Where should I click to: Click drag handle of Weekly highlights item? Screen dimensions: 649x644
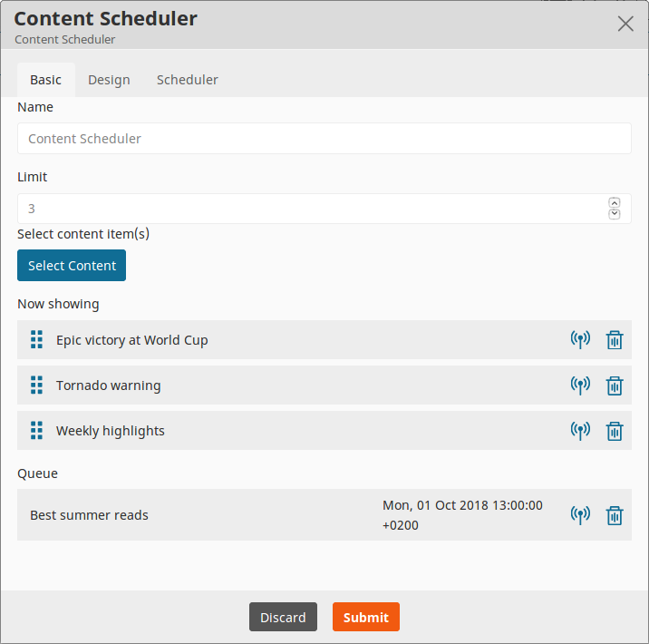(37, 431)
